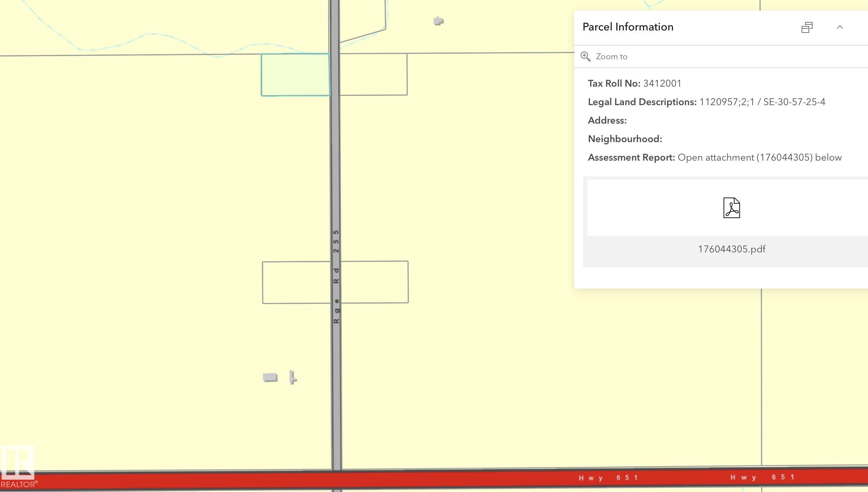The height and width of the screenshot is (492, 868).
Task: Open the PDF attachment icon
Action: click(731, 208)
